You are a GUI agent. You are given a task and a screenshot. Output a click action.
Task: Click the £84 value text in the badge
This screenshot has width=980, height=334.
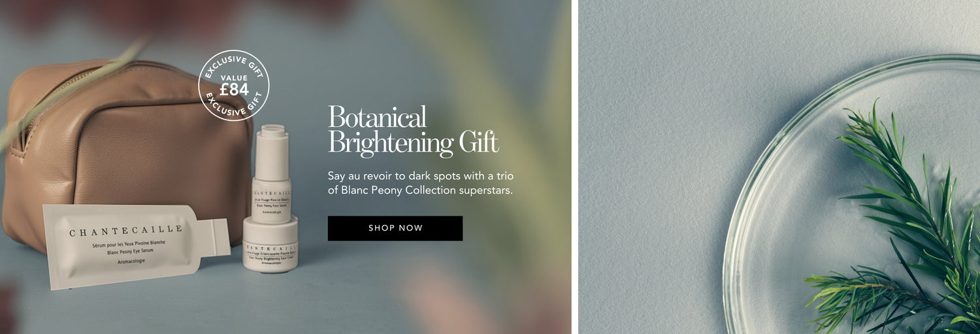(x=234, y=89)
